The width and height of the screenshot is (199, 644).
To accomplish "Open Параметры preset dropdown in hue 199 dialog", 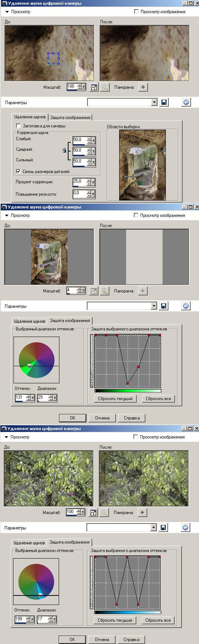I will 153,528.
